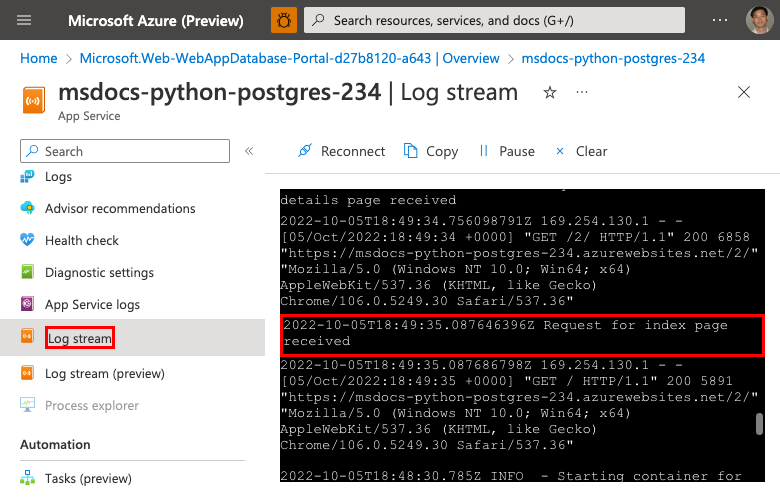Copy the log stream contents

tap(431, 151)
